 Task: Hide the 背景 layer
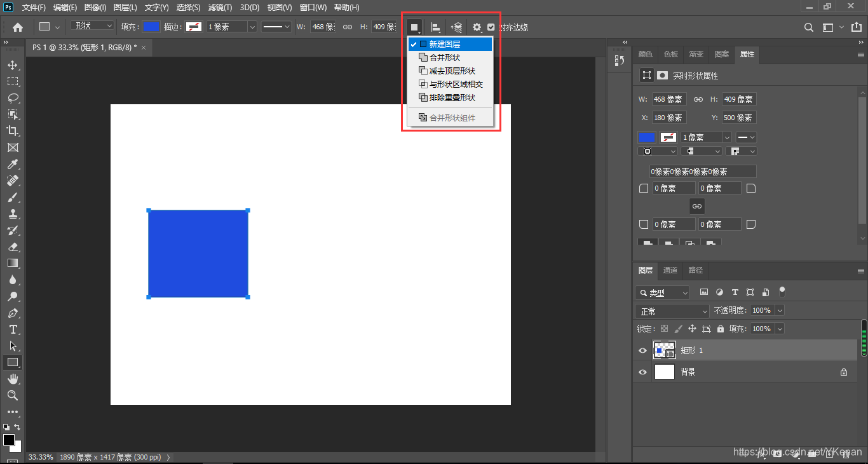pos(642,372)
